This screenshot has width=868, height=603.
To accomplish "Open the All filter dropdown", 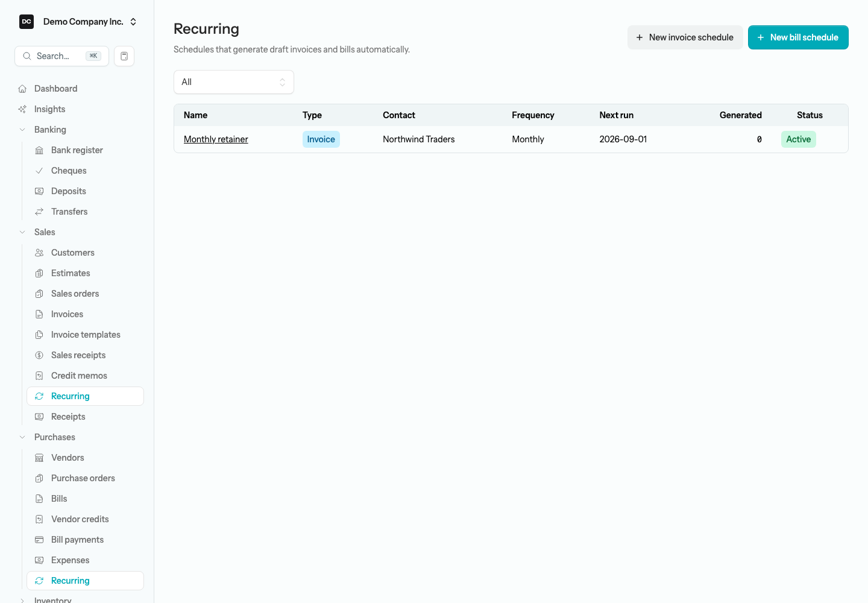I will coord(234,82).
